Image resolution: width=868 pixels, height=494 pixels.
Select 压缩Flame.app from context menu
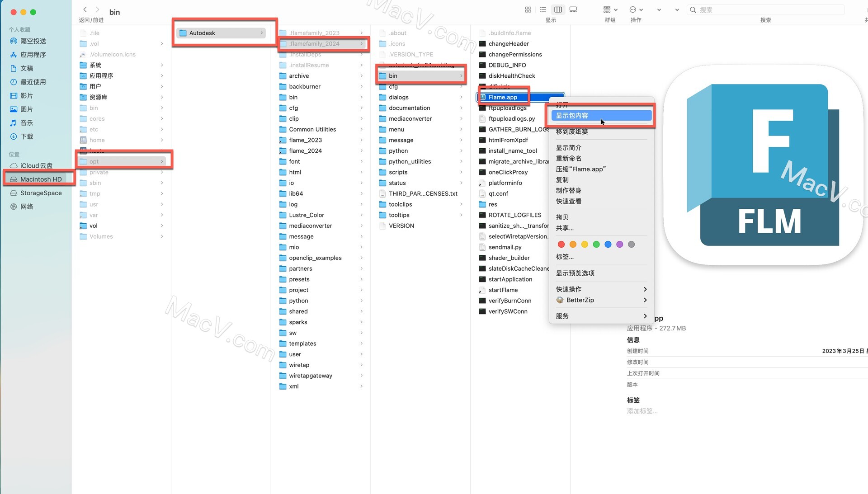point(580,169)
